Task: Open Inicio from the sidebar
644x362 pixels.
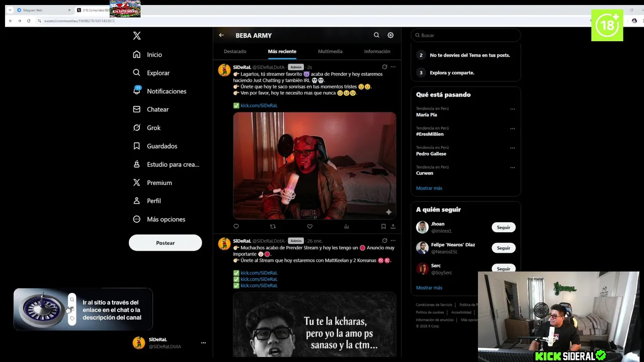Action: tap(148, 54)
